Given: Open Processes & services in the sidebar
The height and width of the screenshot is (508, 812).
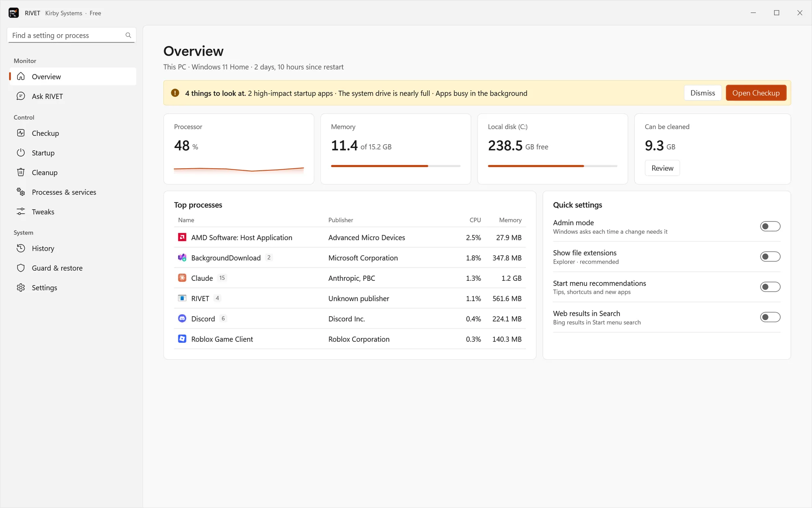Looking at the screenshot, I should [73, 192].
